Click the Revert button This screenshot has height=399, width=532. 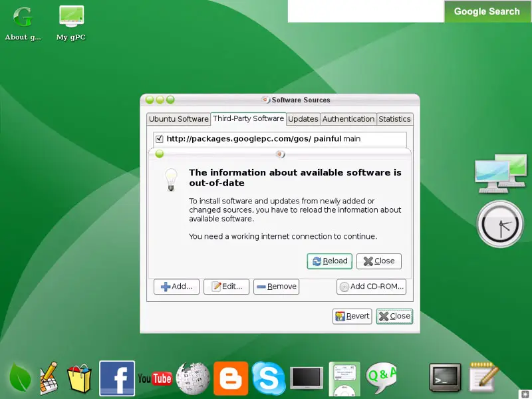coord(352,317)
